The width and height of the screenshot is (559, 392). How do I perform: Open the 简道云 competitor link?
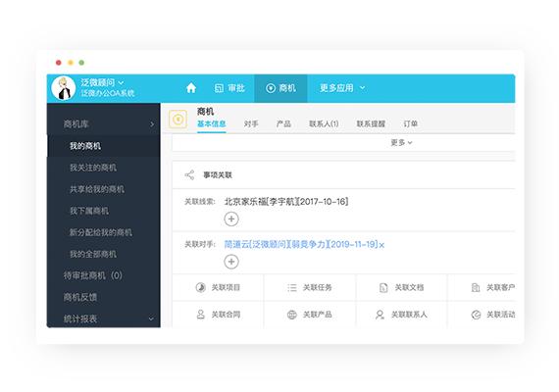click(300, 244)
